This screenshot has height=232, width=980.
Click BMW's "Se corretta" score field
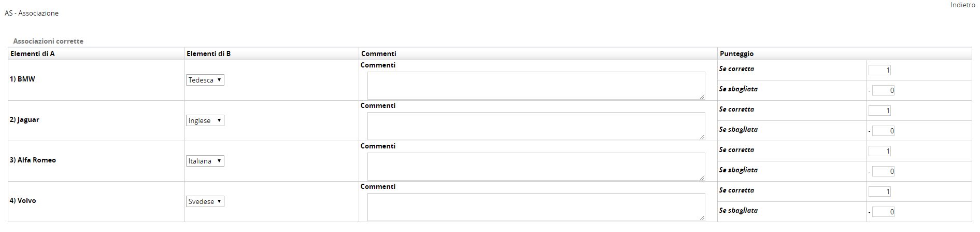point(879,70)
